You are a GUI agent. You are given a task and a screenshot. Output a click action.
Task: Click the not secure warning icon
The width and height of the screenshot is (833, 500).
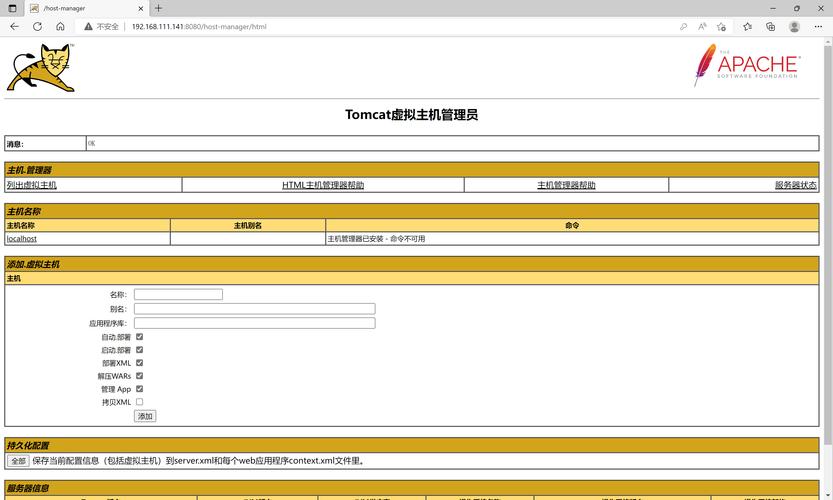(x=89, y=27)
